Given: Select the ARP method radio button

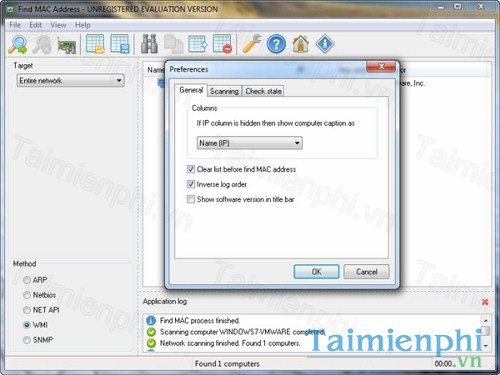Looking at the screenshot, I should pyautogui.click(x=27, y=280).
